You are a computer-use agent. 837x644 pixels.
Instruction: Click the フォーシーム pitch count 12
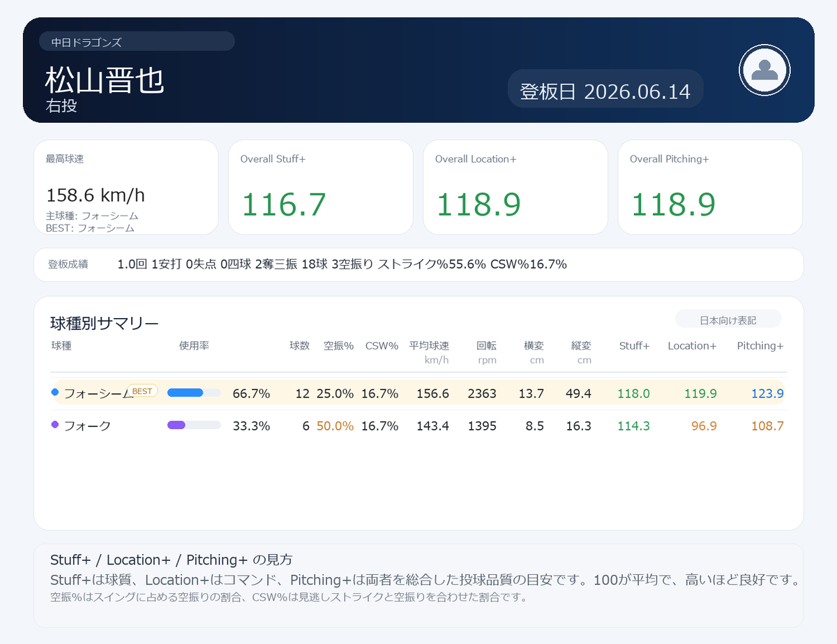(302, 394)
